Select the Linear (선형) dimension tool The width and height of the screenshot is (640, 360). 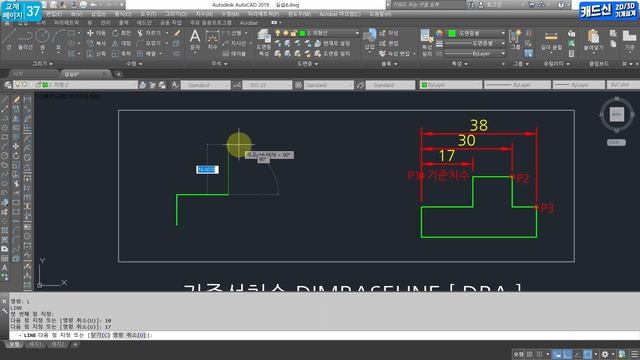233,33
